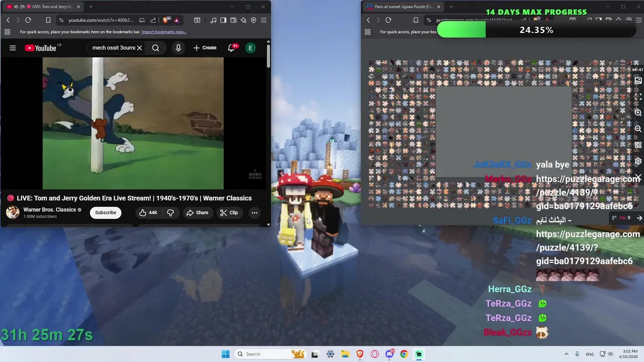The image size is (644, 362).
Task: Open Brave browser from taskbar
Action: (360, 354)
